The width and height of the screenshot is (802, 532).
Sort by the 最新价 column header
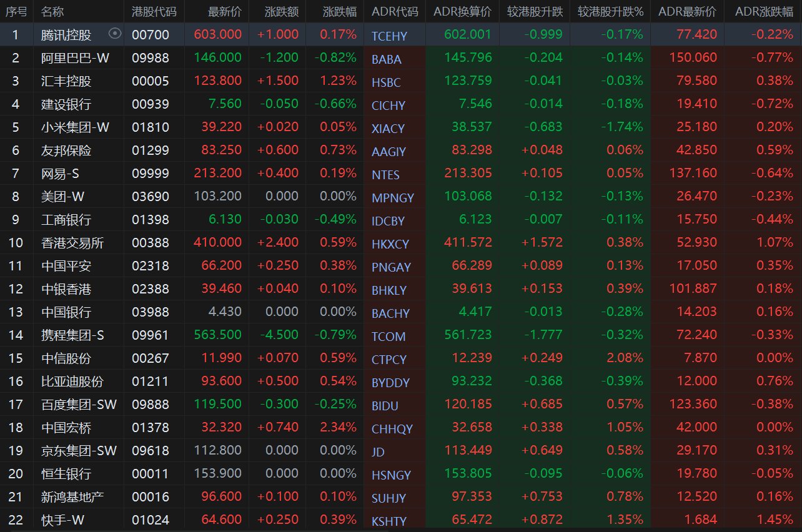pos(225,11)
